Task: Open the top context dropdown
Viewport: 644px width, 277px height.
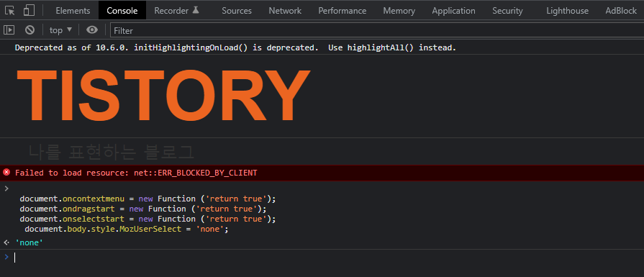Action: (x=60, y=30)
